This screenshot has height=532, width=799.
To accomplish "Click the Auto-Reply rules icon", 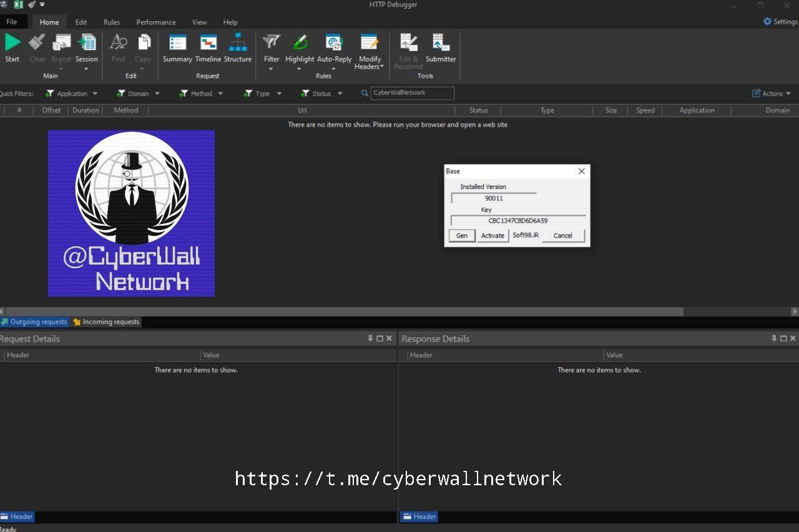I will (334, 42).
